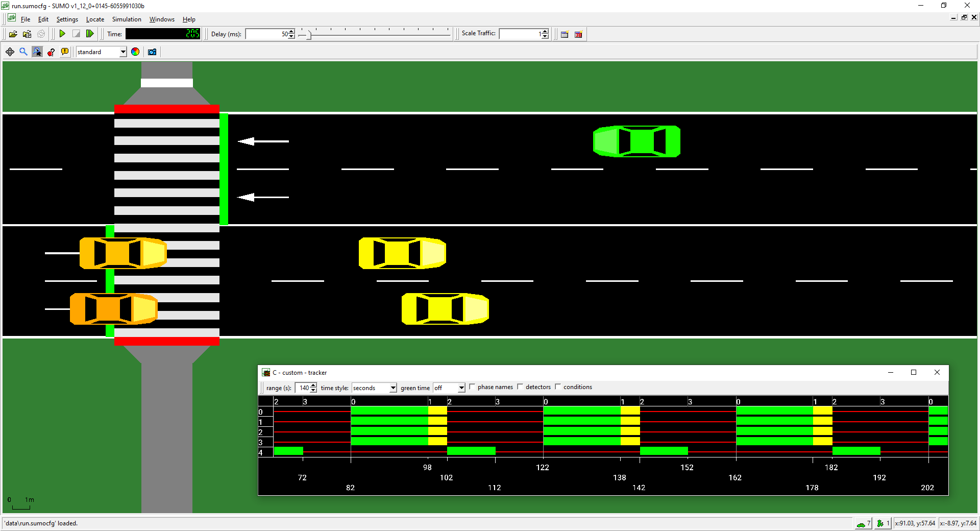Open a new 3D view
Screen dimensions: 980x531
click(x=578, y=34)
